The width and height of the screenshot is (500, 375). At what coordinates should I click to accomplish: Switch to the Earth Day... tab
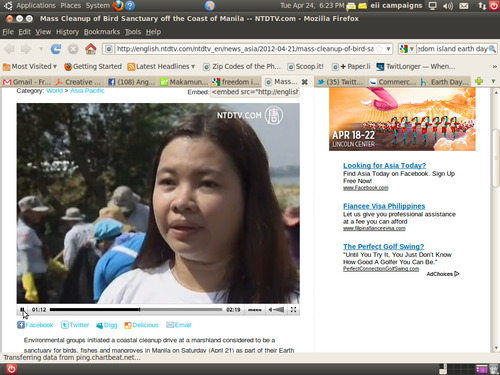[x=445, y=82]
